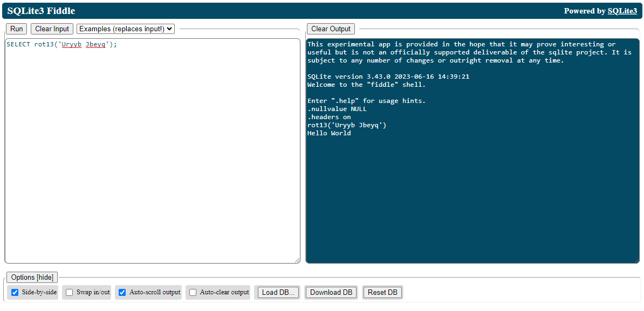Click the misspelled word Jbeyq
The image size is (644, 311).
95,44
